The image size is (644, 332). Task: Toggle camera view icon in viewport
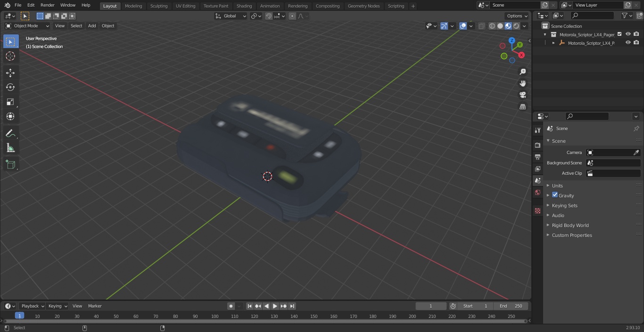pos(522,95)
